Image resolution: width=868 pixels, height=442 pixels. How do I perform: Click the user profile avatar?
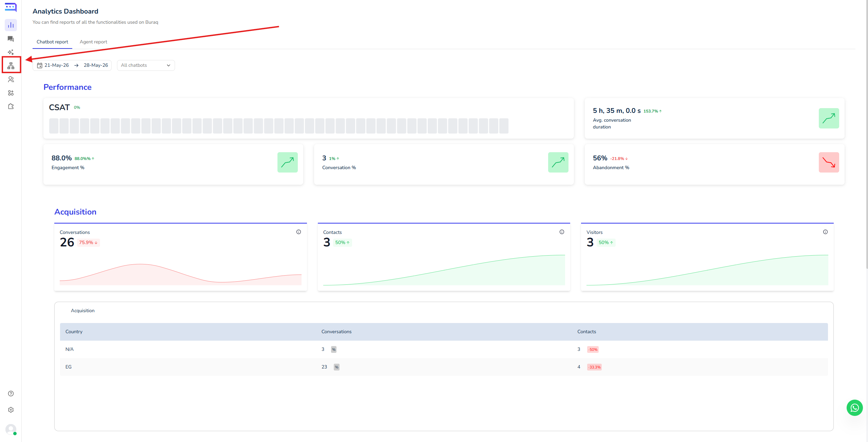tap(11, 429)
